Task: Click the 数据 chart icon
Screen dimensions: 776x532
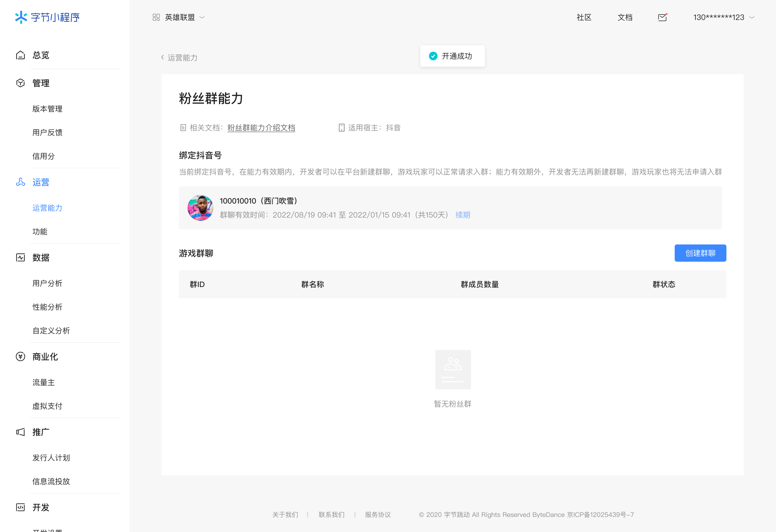Action: 20,257
